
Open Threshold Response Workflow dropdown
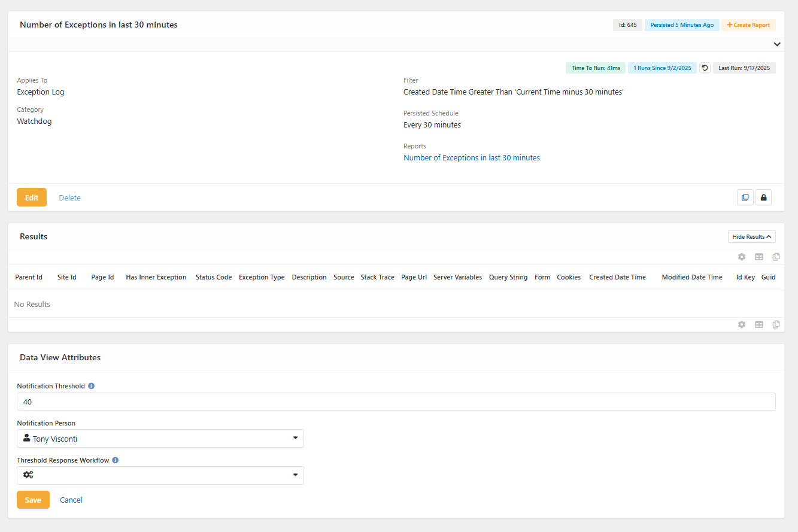pos(160,475)
